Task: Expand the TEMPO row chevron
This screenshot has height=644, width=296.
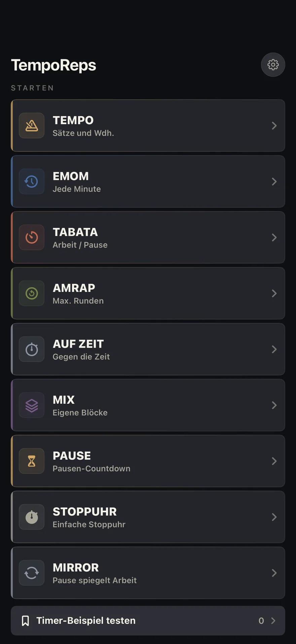Action: pyautogui.click(x=274, y=126)
